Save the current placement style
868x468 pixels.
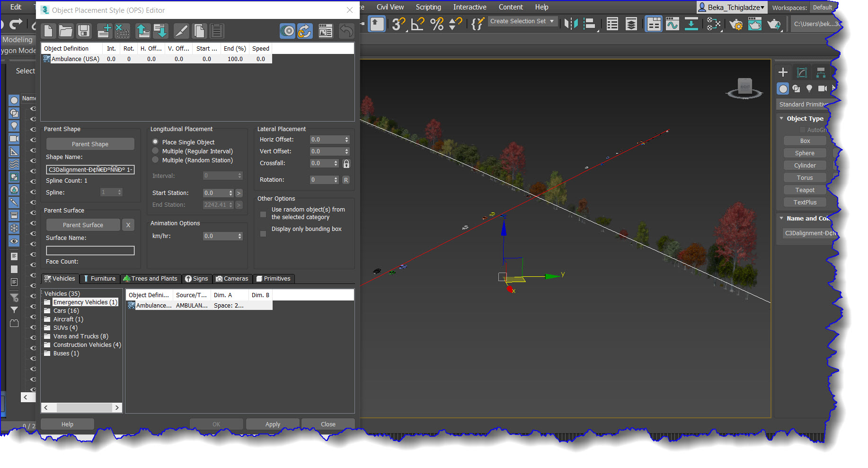point(84,31)
